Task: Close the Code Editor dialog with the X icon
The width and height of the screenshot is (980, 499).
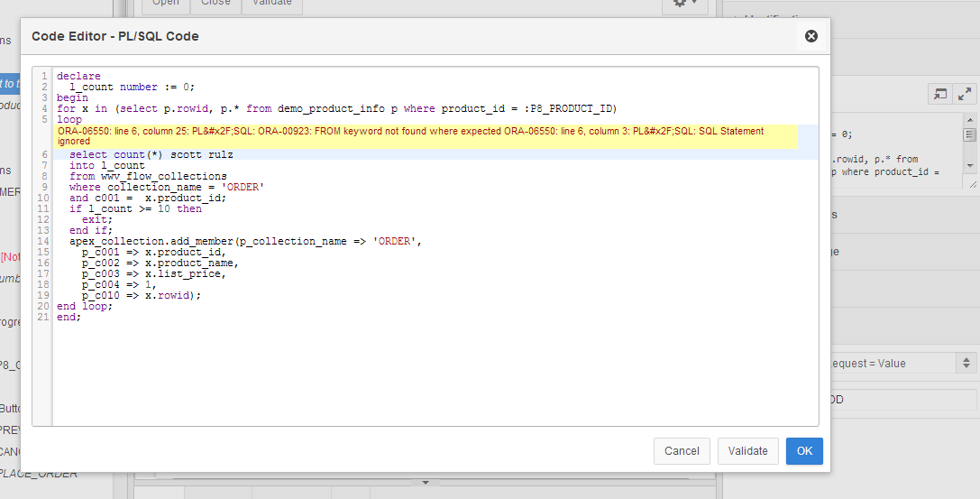Action: click(x=811, y=36)
